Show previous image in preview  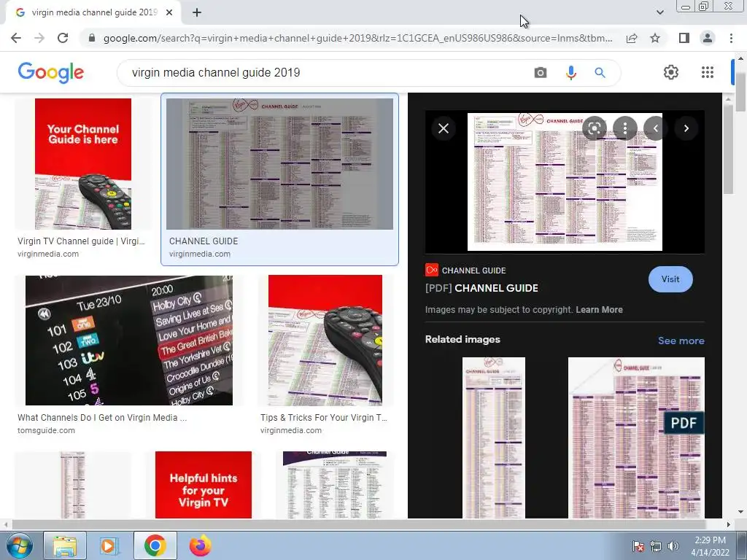pyautogui.click(x=656, y=128)
